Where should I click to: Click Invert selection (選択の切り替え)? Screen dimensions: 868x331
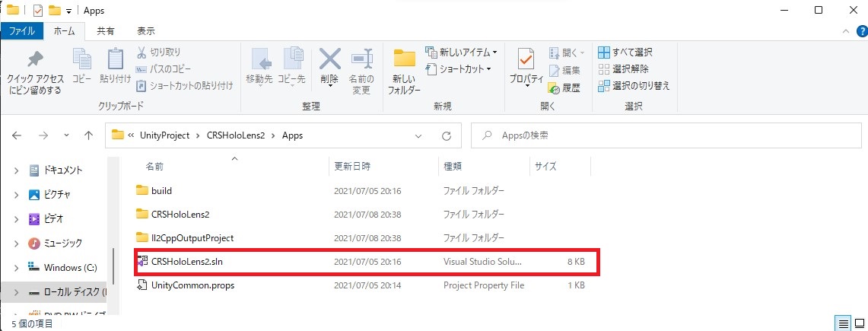(x=634, y=86)
